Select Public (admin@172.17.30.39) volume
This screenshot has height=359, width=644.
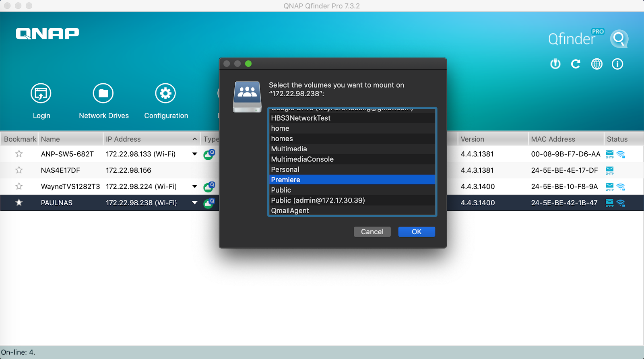[x=352, y=200]
